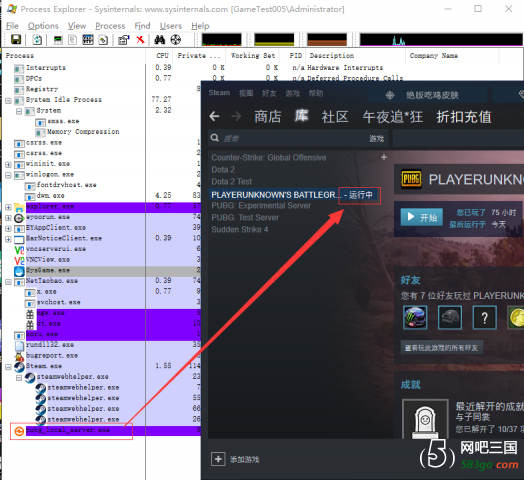
Task: Toggle the Show Process Tree toolbar icon
Action: click(72, 40)
